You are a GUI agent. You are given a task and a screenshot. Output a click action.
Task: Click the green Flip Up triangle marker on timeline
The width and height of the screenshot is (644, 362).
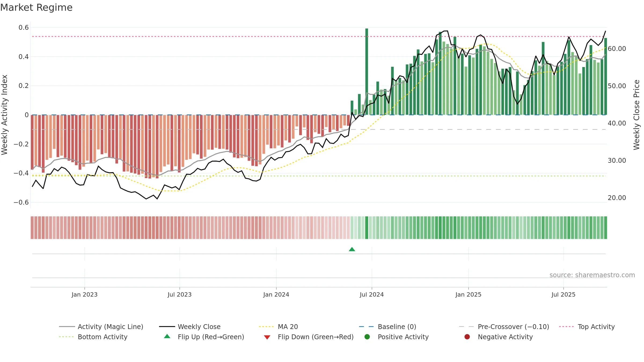[x=352, y=249]
